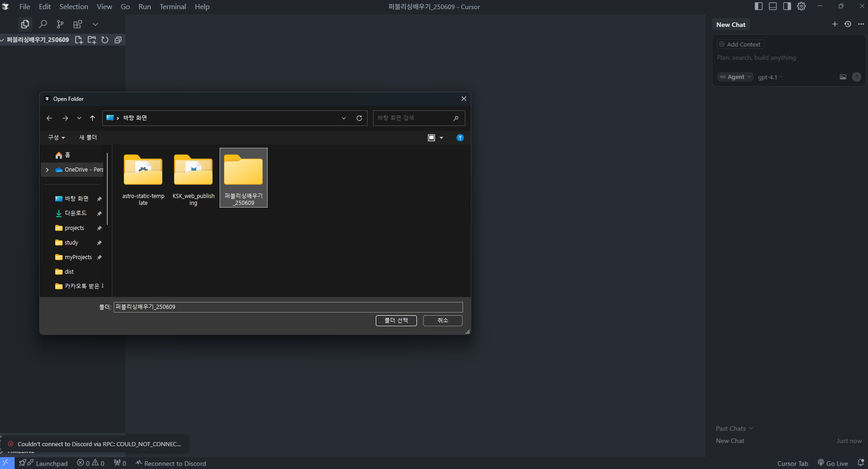Expand the OneDrive tree item
Viewport: 868px width, 469px height.
[47, 170]
